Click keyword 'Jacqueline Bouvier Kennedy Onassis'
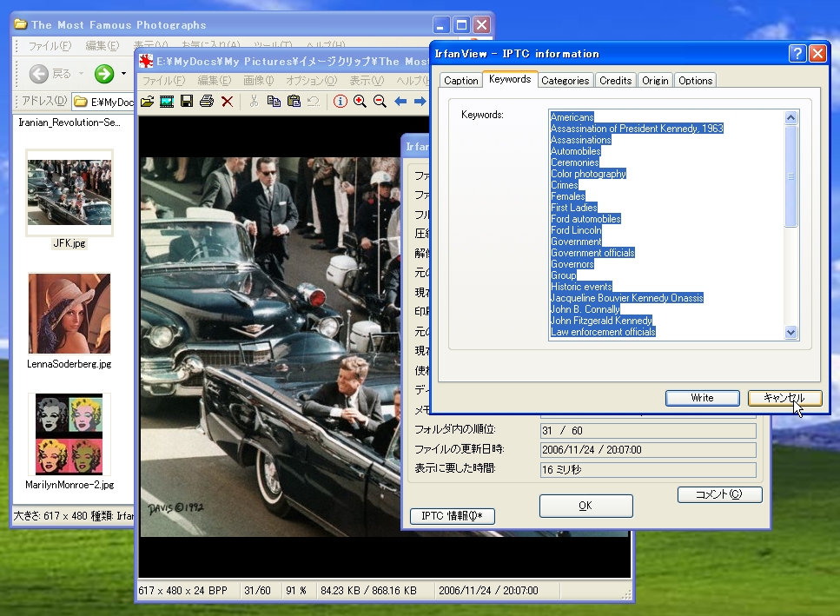Image resolution: width=840 pixels, height=616 pixels. coord(627,298)
